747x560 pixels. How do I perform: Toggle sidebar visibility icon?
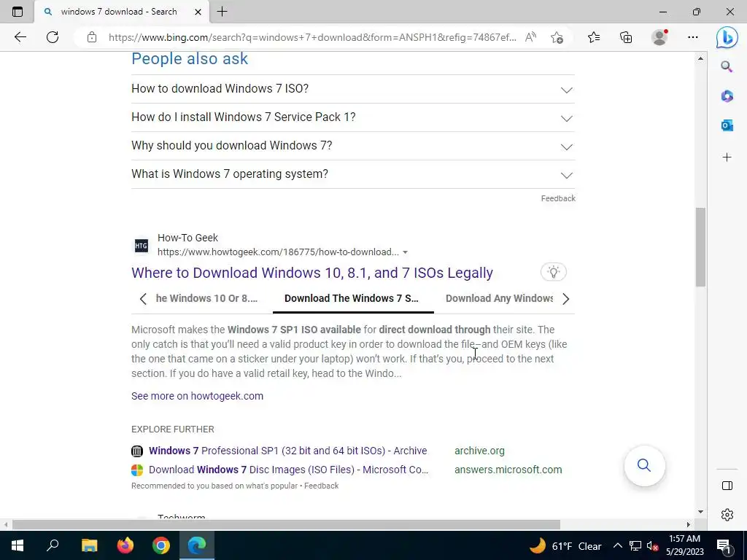click(727, 485)
